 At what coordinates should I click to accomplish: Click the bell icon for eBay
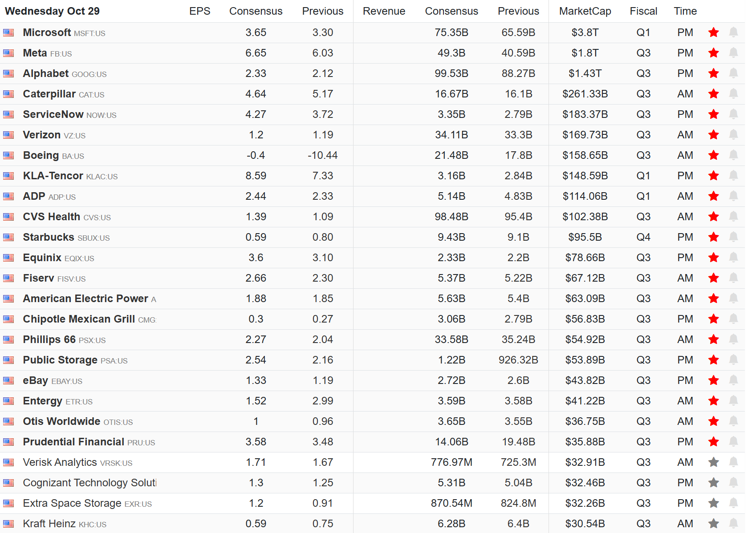(x=733, y=380)
